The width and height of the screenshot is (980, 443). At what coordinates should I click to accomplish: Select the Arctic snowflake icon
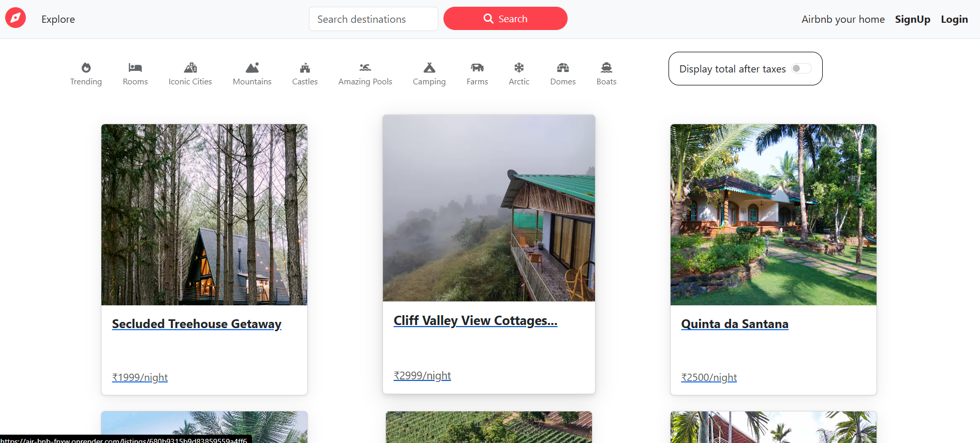(x=519, y=68)
